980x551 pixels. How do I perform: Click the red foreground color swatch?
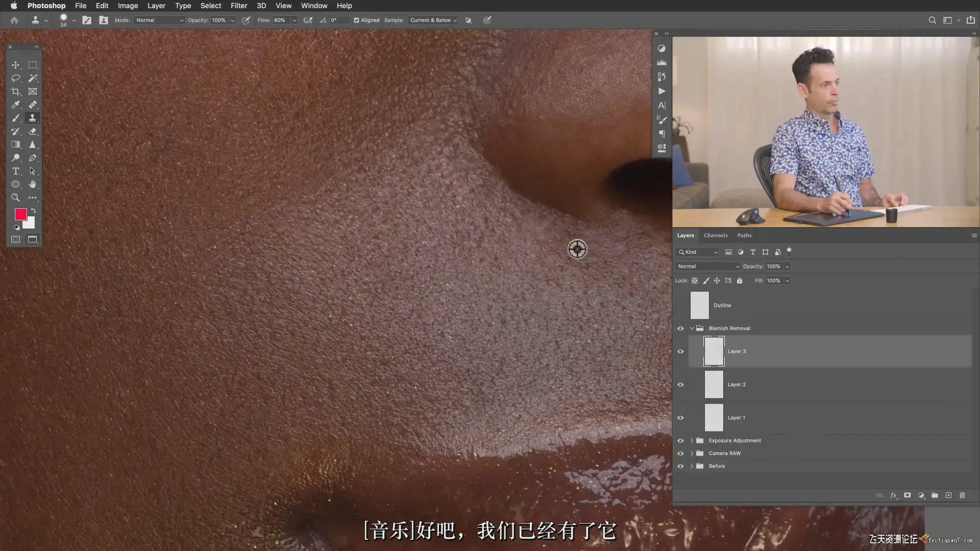coord(20,214)
